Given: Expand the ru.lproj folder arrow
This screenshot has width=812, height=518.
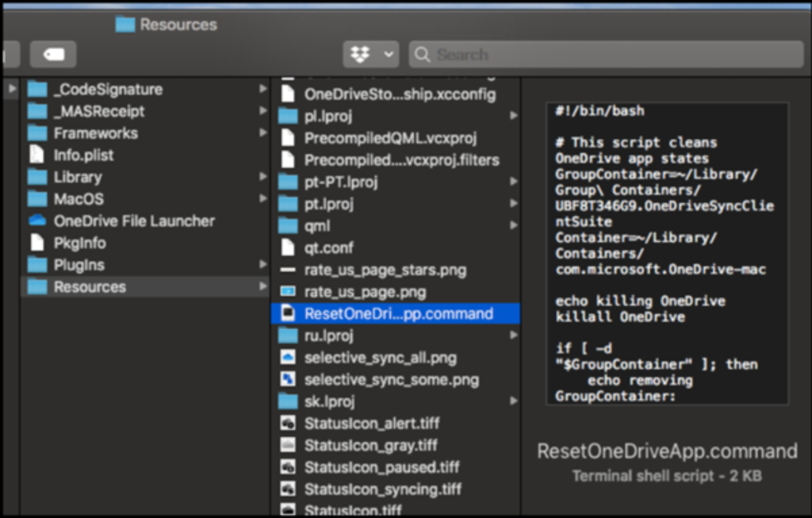Looking at the screenshot, I should click(514, 335).
